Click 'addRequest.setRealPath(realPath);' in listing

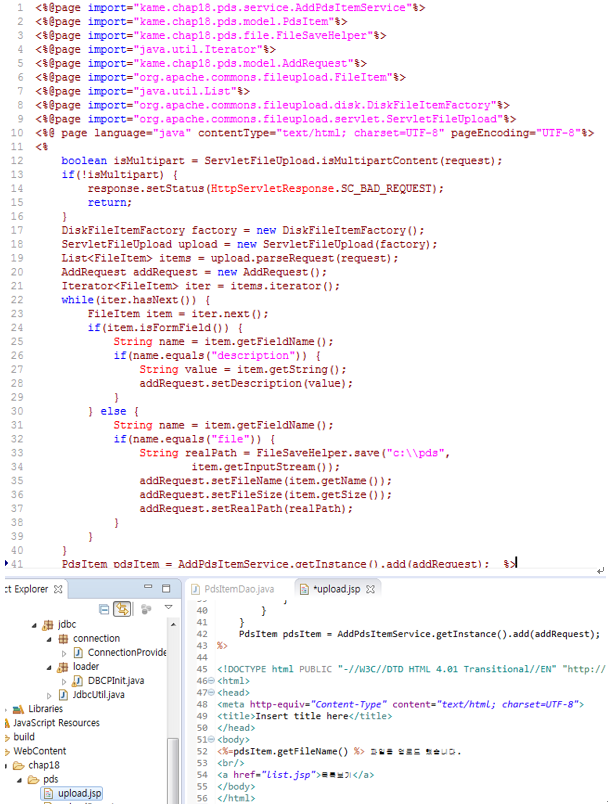[x=246, y=509]
